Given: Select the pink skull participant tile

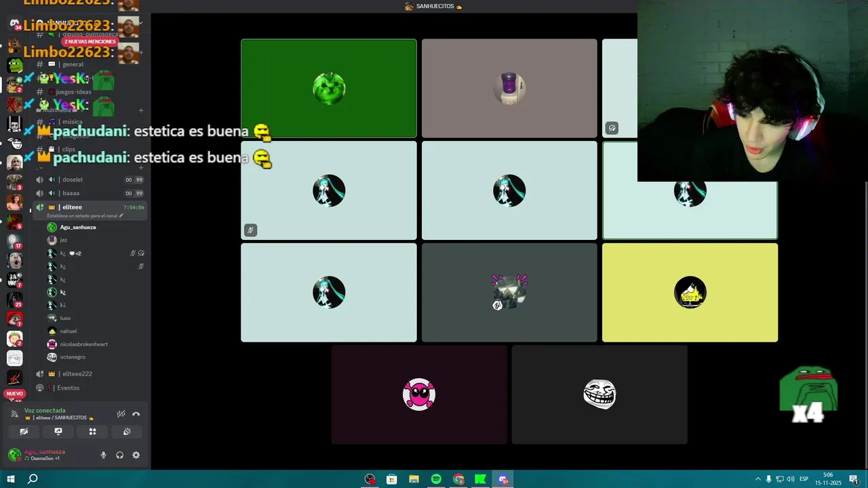Looking at the screenshot, I should click(419, 394).
